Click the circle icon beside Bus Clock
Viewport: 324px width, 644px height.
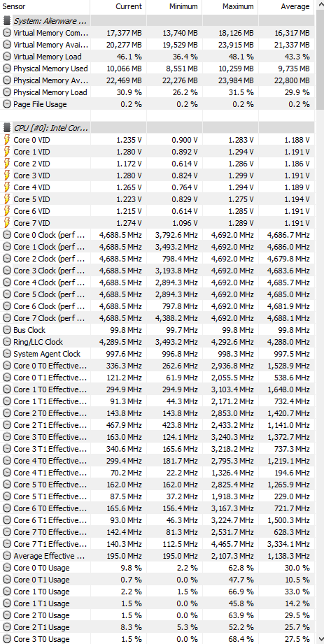coord(6,330)
